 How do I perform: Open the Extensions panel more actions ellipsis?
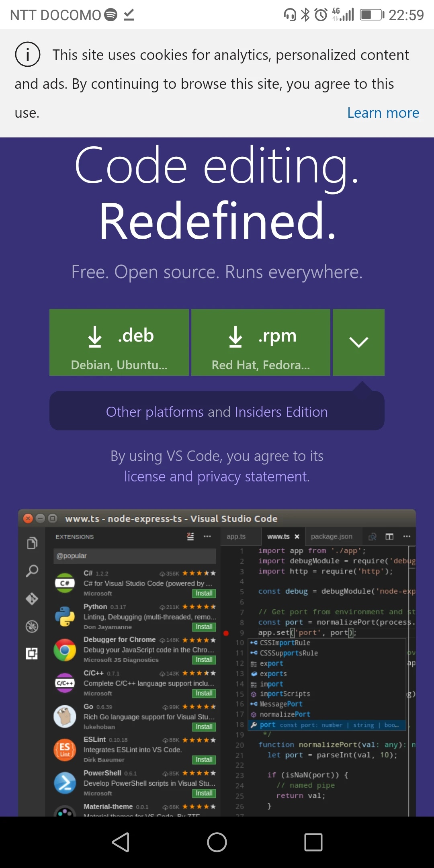(207, 536)
